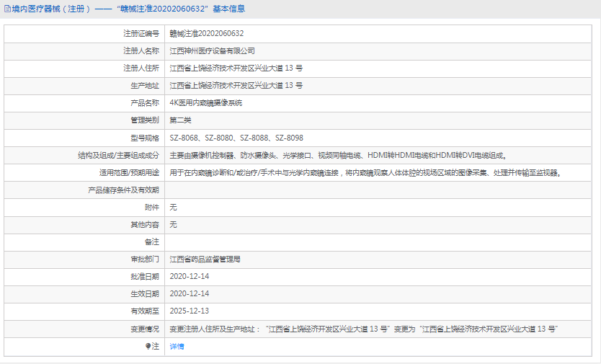Click the 批准日期 value 2020-12-14
The image size is (601, 364).
click(x=190, y=277)
